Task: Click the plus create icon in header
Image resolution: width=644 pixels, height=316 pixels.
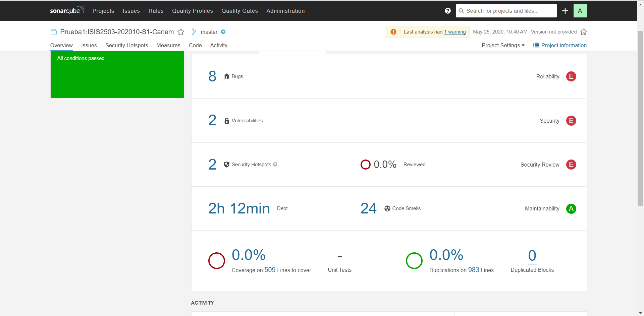Action: click(x=565, y=11)
